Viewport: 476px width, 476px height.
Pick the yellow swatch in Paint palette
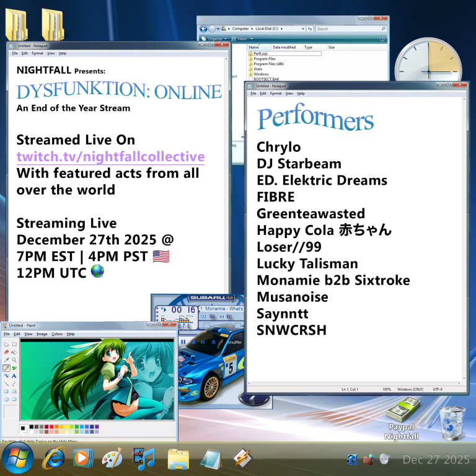[x=66, y=427]
